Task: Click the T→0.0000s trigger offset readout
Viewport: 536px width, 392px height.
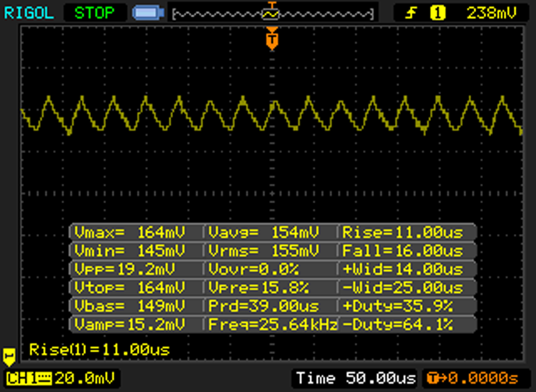Action: pos(473,378)
